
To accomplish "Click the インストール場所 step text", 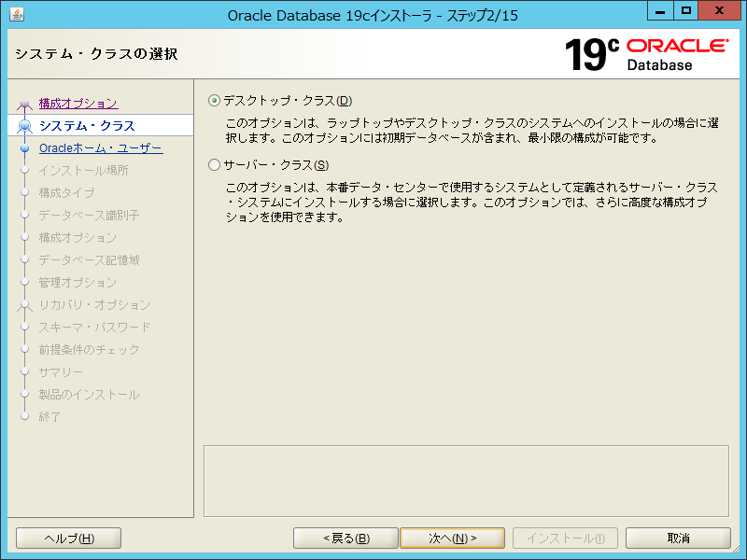I will coord(84,170).
